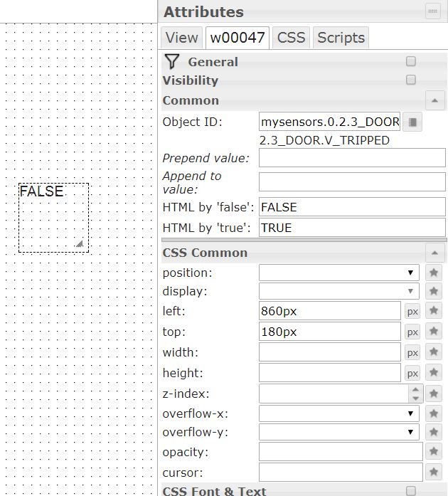
Task: Click star icon next to top field
Action: pos(434,332)
